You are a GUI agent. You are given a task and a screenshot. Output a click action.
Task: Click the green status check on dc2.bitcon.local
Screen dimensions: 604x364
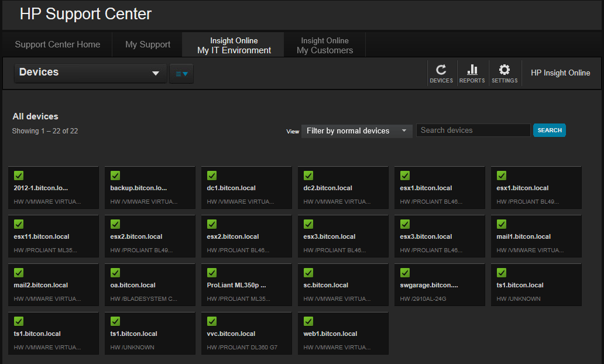pos(308,176)
